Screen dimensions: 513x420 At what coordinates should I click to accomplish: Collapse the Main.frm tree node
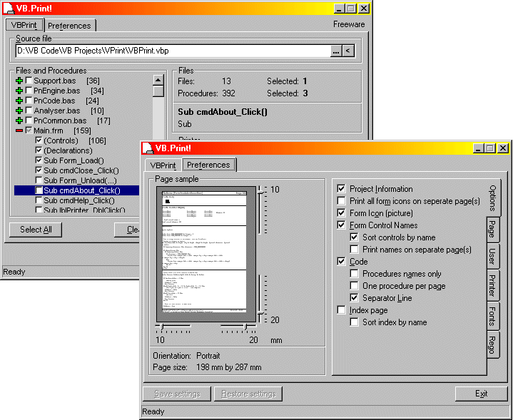coord(19,130)
